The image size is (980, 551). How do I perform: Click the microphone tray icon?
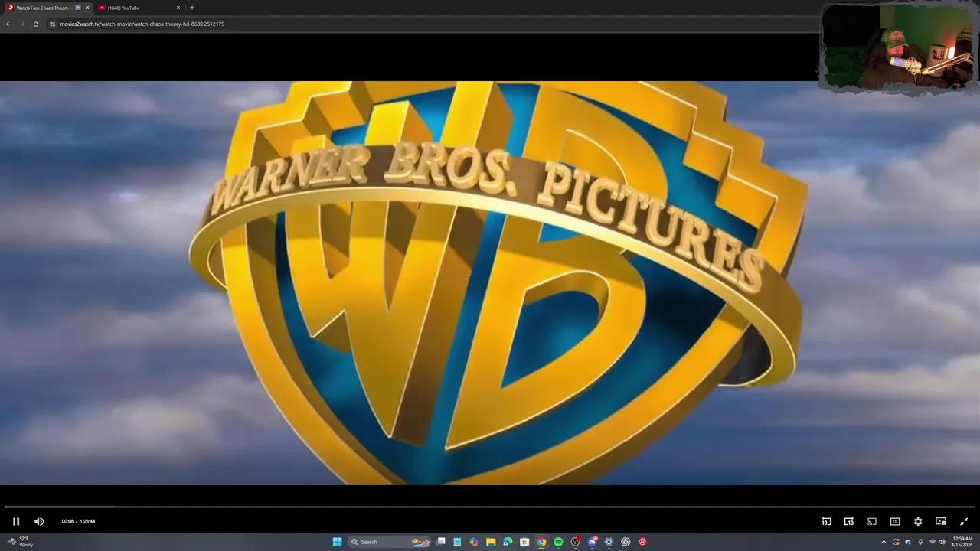pyautogui.click(x=920, y=542)
